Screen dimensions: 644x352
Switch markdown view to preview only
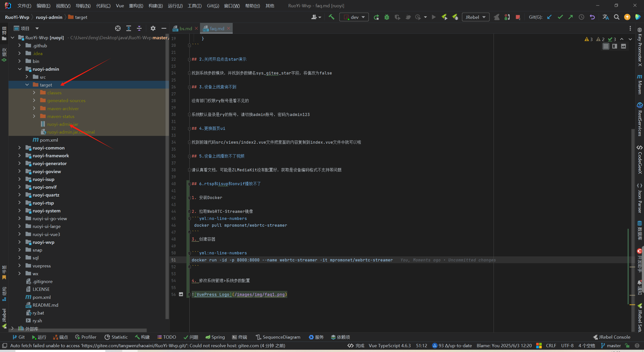pyautogui.click(x=623, y=46)
